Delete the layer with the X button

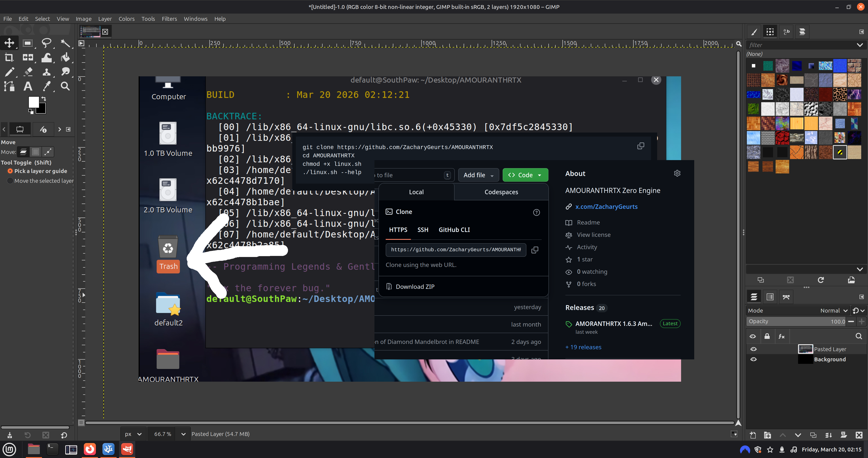(859, 435)
